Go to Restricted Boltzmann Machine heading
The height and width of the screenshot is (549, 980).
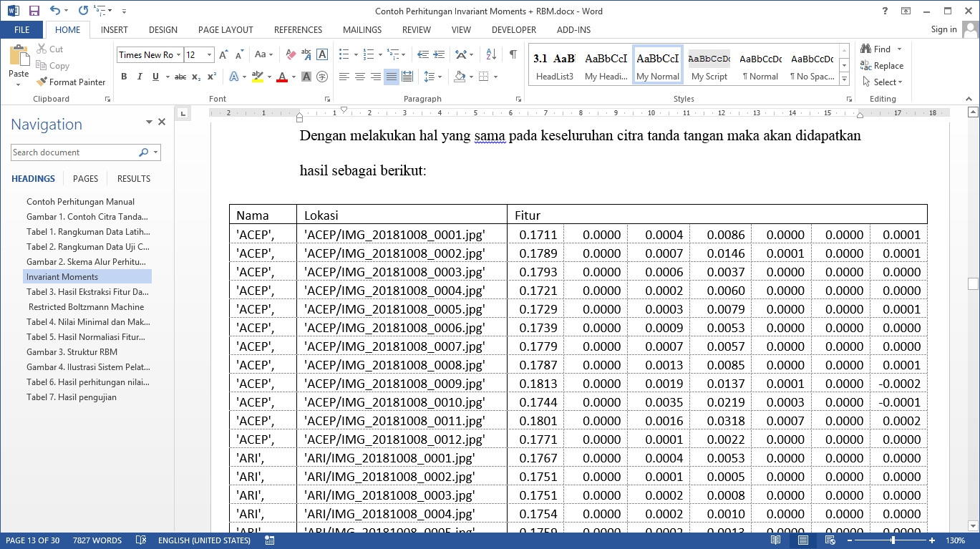tap(87, 307)
